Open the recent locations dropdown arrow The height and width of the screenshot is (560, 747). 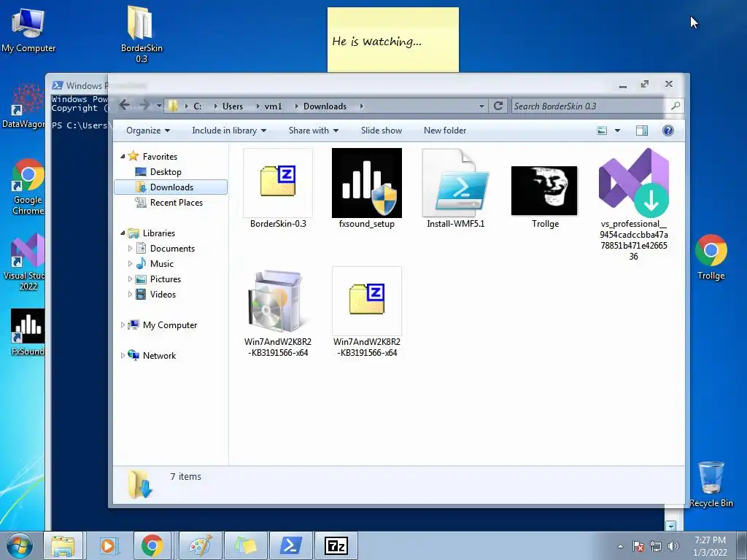point(159,106)
